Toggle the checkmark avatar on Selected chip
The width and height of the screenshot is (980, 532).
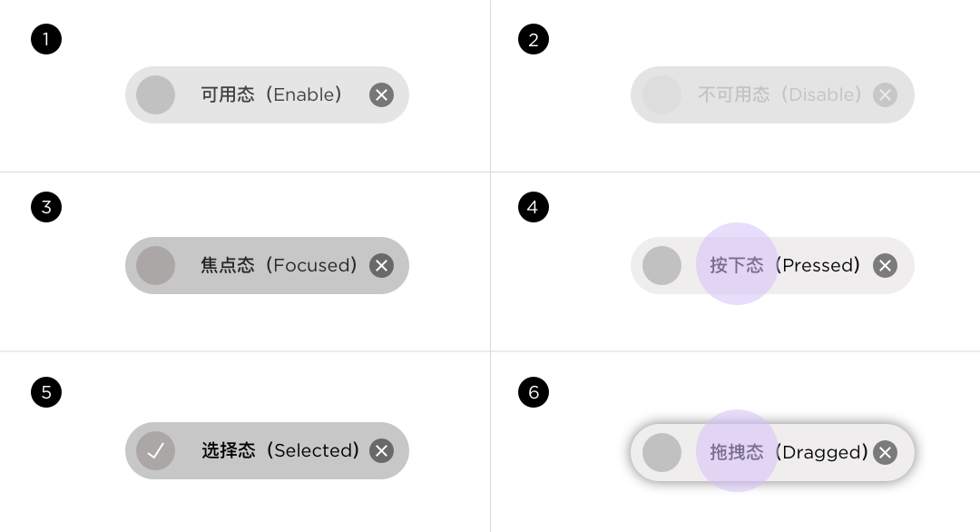tap(156, 450)
